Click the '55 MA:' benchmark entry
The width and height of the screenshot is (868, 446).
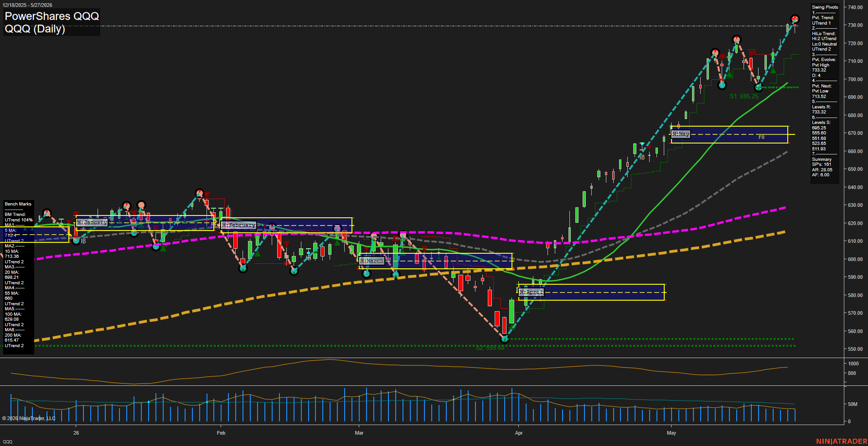click(12, 293)
